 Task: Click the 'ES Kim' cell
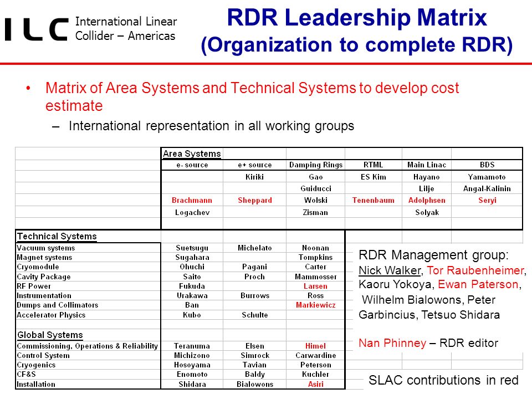click(373, 177)
